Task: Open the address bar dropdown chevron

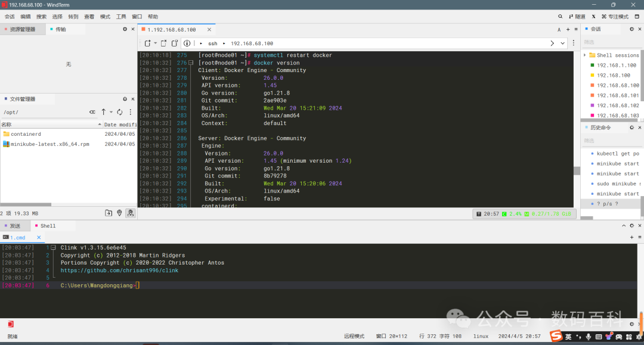Action: [x=563, y=43]
